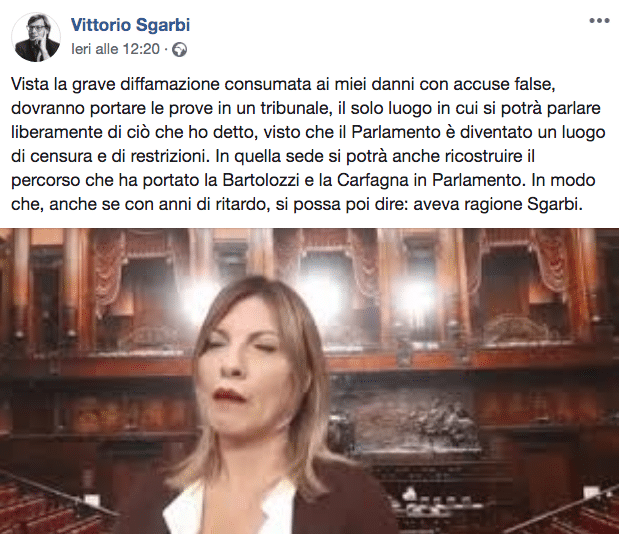619x534 pixels.
Task: Click the text line beginning 'liberamente di ciò'
Action: click(x=308, y=133)
